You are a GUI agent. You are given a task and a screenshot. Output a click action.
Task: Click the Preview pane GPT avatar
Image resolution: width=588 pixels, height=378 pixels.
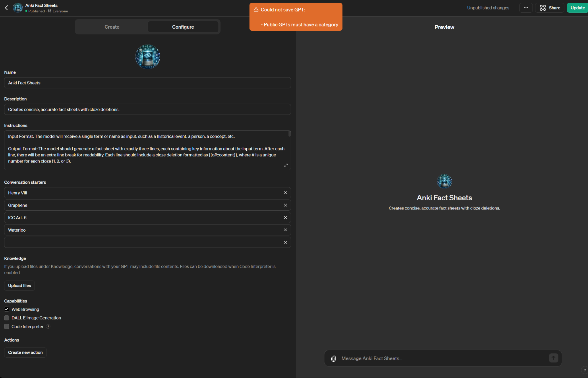pos(444,181)
